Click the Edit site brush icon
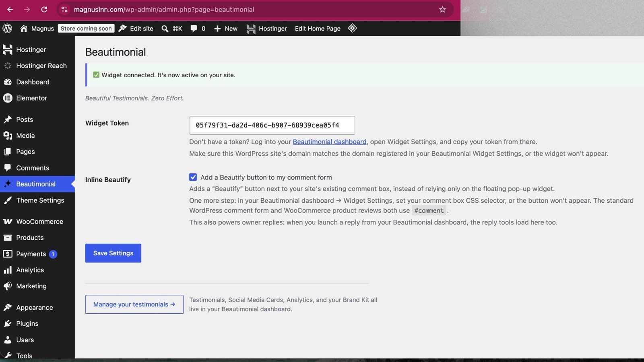Viewport: 644px width, 362px height. 123,29
